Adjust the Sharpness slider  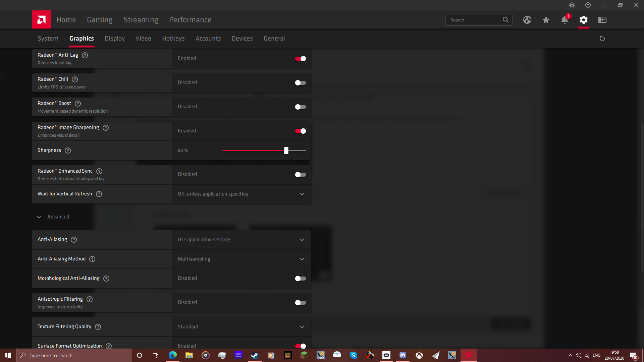(286, 150)
